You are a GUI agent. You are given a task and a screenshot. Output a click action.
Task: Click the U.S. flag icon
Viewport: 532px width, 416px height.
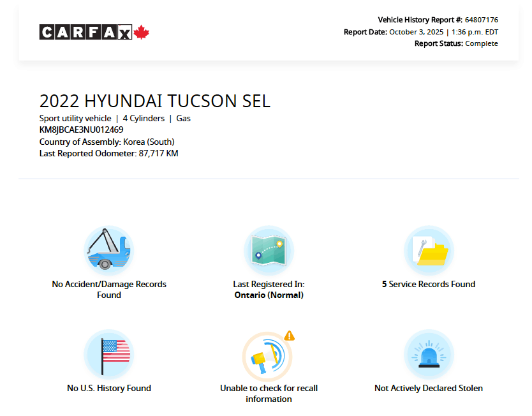(x=109, y=354)
